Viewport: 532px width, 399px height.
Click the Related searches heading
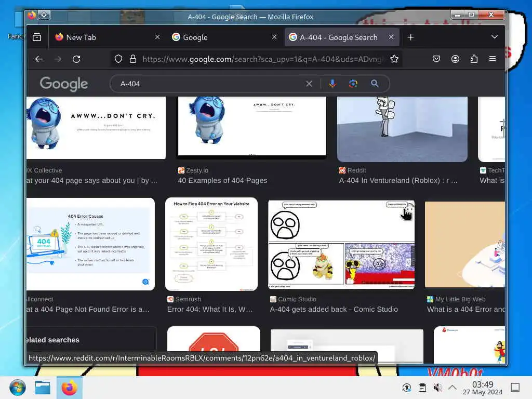53,340
